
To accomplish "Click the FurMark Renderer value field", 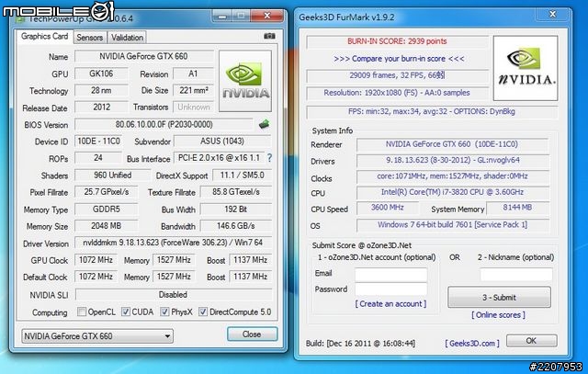I will coord(452,144).
